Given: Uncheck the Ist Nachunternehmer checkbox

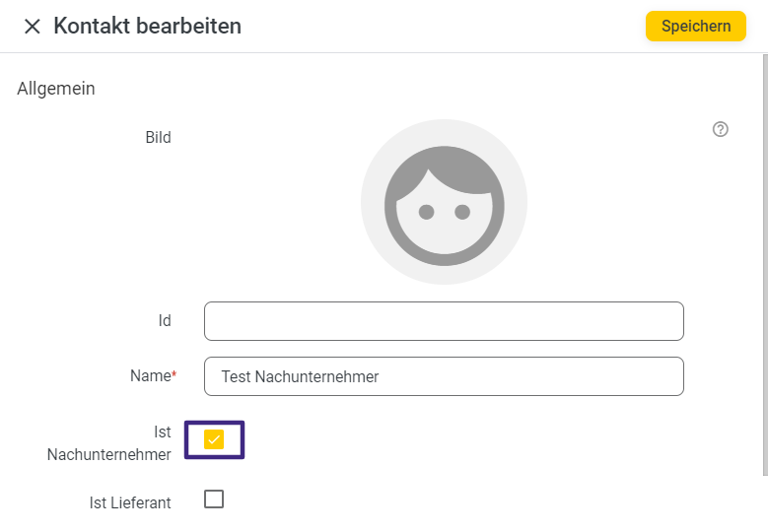Looking at the screenshot, I should point(214,439).
